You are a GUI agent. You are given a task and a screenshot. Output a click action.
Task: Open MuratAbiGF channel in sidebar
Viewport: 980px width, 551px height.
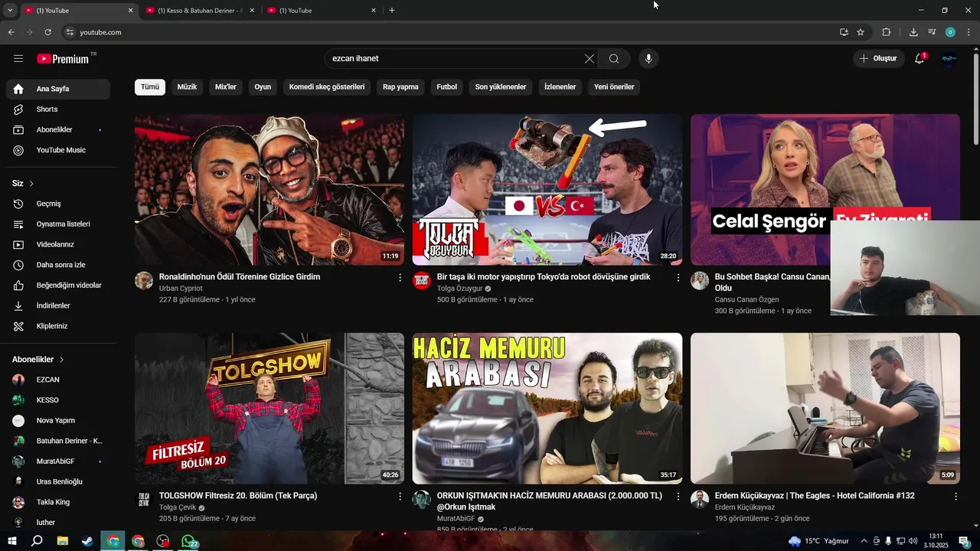tap(58, 461)
